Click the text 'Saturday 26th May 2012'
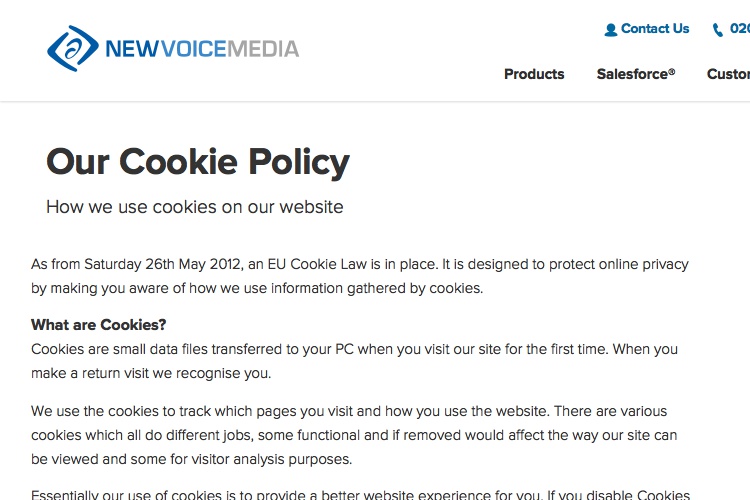Viewport: 750px width, 500px height. click(162, 264)
